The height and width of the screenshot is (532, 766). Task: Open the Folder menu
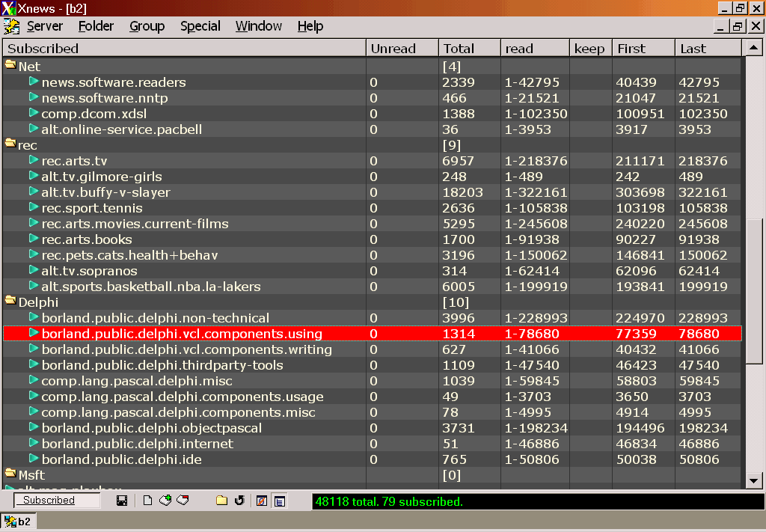(96, 26)
